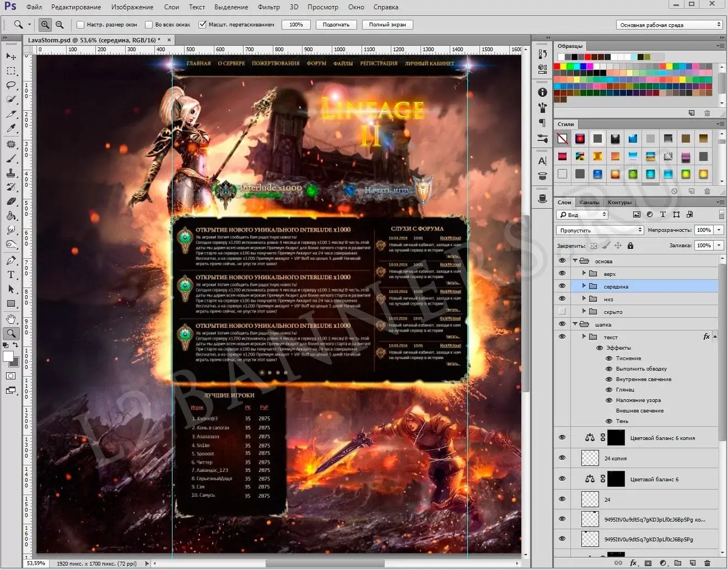Hide the 'верх' group layer
This screenshot has height=570, width=728.
pyautogui.click(x=562, y=274)
